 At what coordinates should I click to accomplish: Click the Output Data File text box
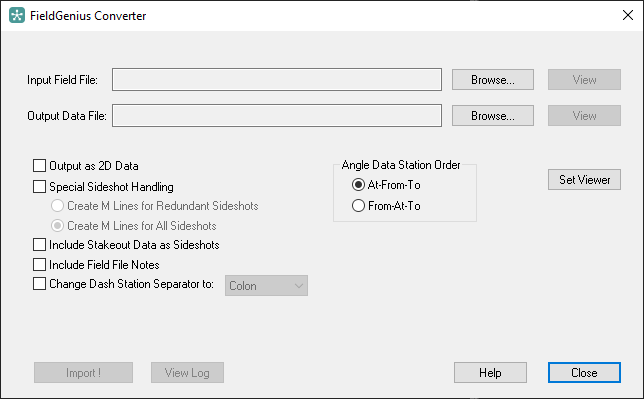click(x=277, y=115)
